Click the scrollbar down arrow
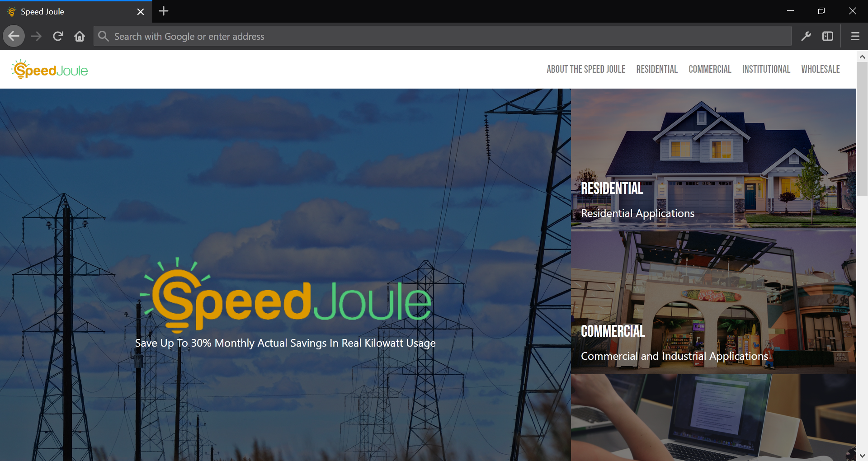868x461 pixels. 862,456
